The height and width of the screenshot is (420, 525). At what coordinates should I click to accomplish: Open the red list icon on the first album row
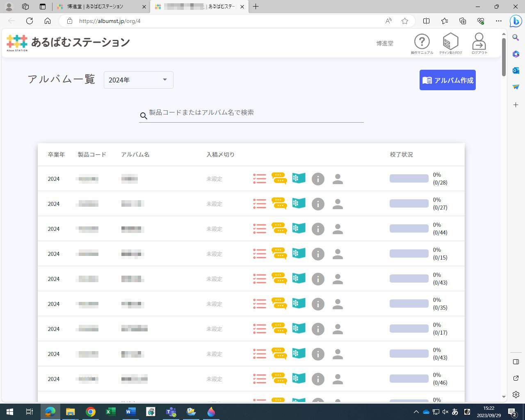click(x=260, y=178)
